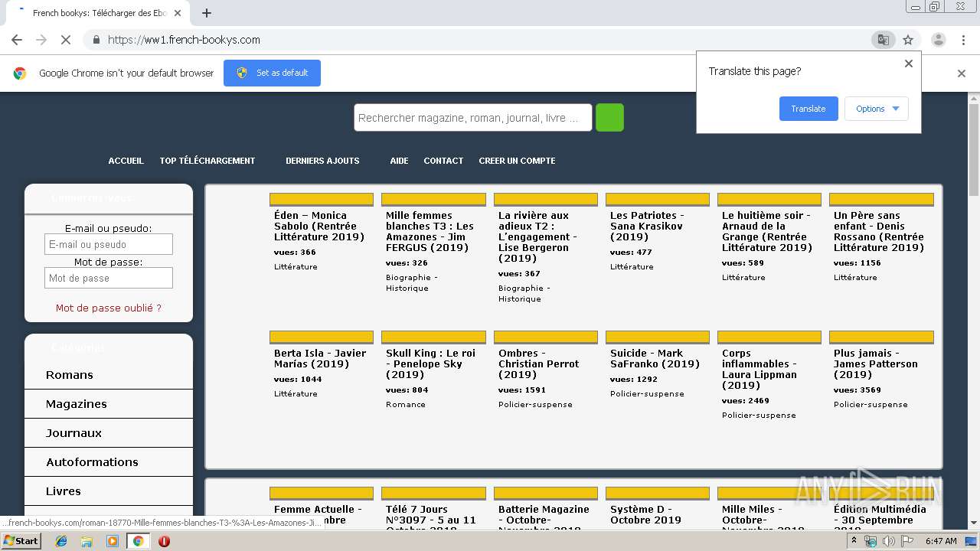Open Plus jamais - James Patterson
This screenshot has height=551, width=980.
tap(875, 364)
